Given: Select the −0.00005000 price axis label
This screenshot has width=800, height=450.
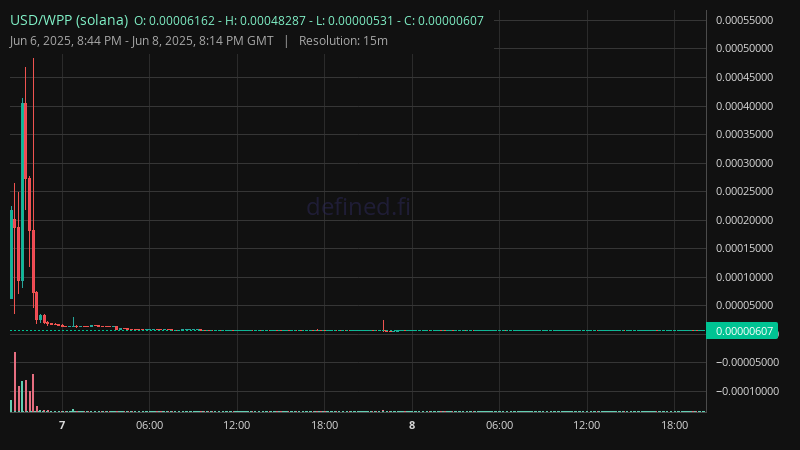Looking at the screenshot, I should (x=747, y=362).
